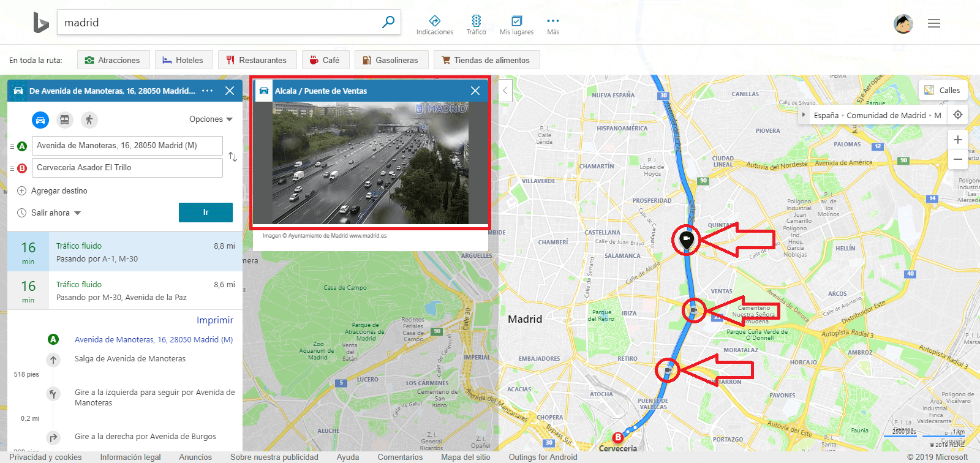Show Gasolineras along the route
The image size is (980, 463).
click(391, 60)
